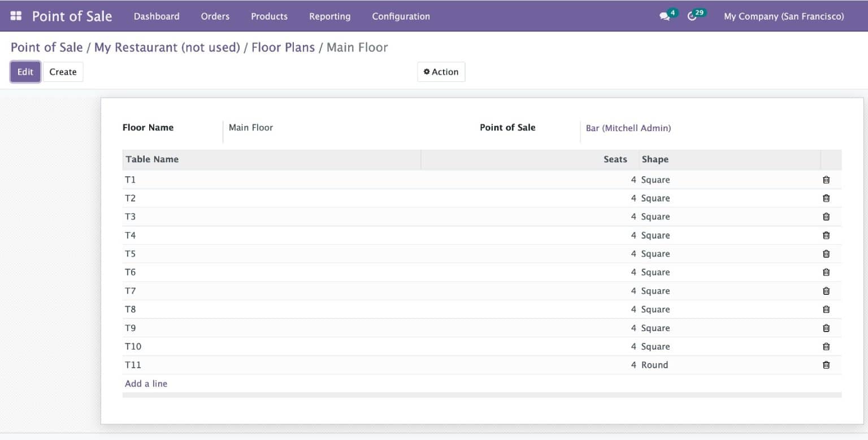Click the Create button
Image resolution: width=868 pixels, height=440 pixels.
63,72
